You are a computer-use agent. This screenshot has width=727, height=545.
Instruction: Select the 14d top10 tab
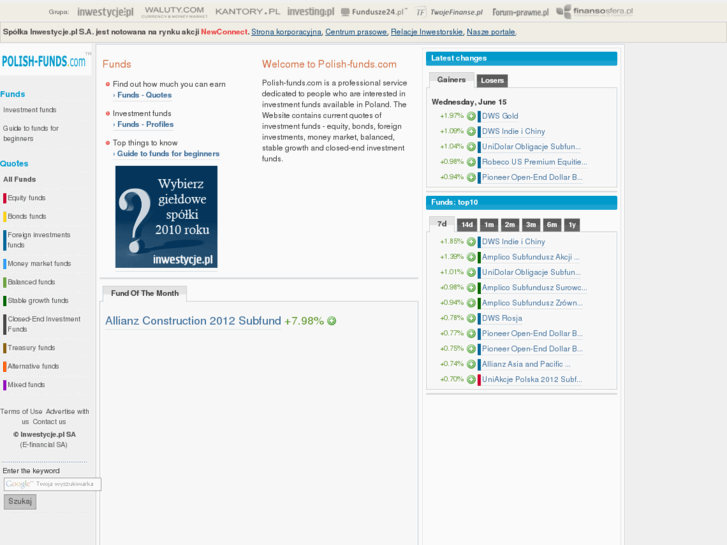(x=467, y=225)
